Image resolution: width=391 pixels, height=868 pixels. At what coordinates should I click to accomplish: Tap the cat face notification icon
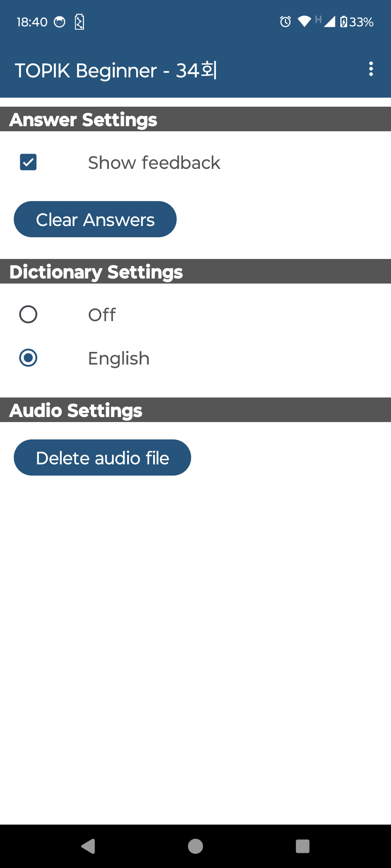click(59, 22)
